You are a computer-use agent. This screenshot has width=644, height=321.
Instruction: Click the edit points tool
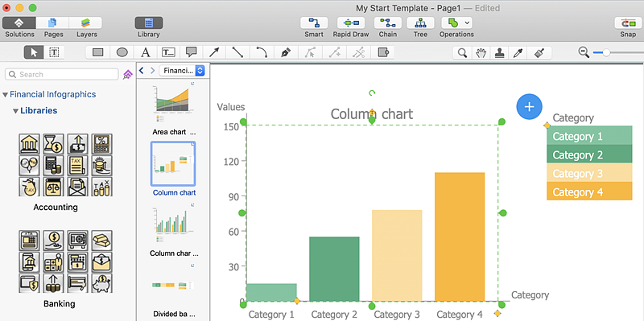click(x=310, y=52)
